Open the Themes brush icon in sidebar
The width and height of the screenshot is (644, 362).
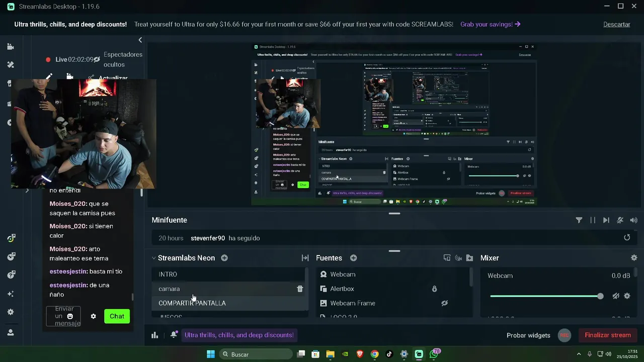pos(10,65)
